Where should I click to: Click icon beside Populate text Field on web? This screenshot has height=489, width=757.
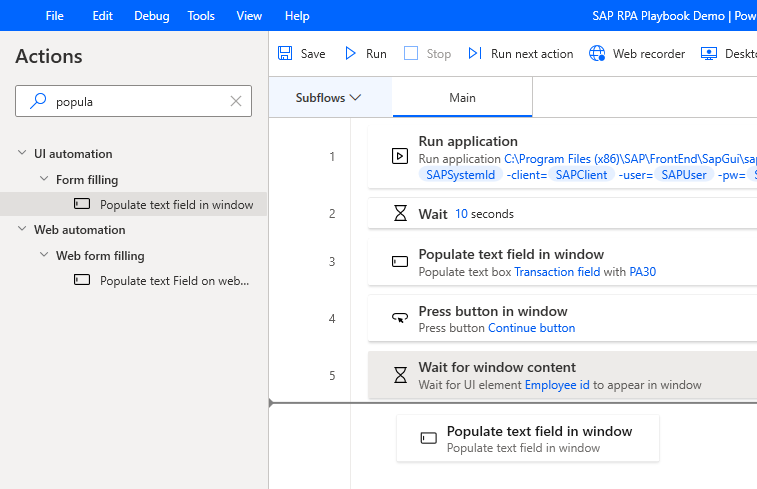[x=82, y=279]
